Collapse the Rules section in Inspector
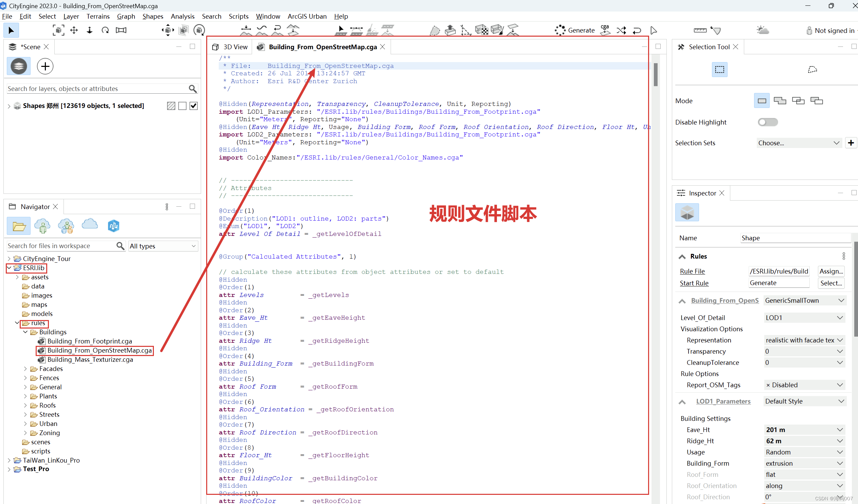Image resolution: width=858 pixels, height=504 pixels. (682, 257)
